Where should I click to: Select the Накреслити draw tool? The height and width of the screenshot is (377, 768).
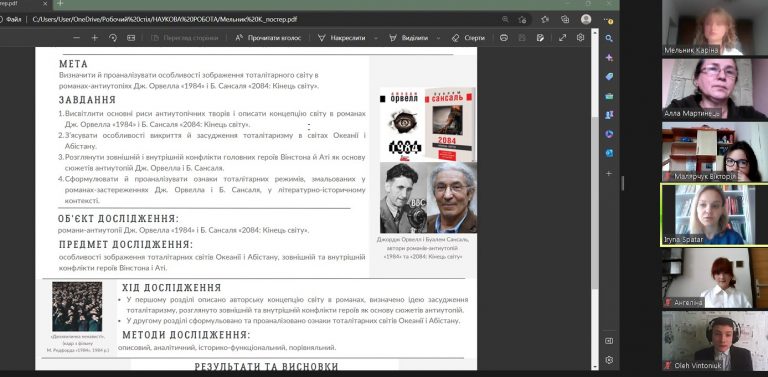tap(341, 38)
